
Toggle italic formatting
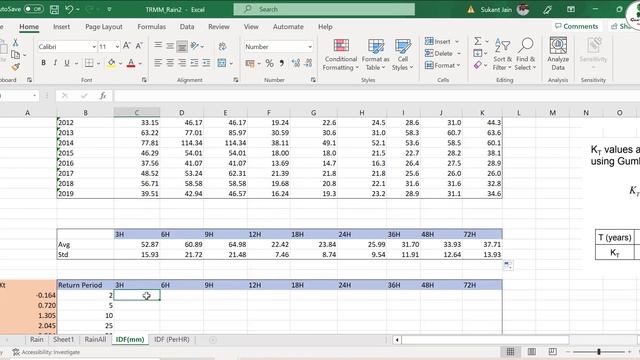point(55,63)
